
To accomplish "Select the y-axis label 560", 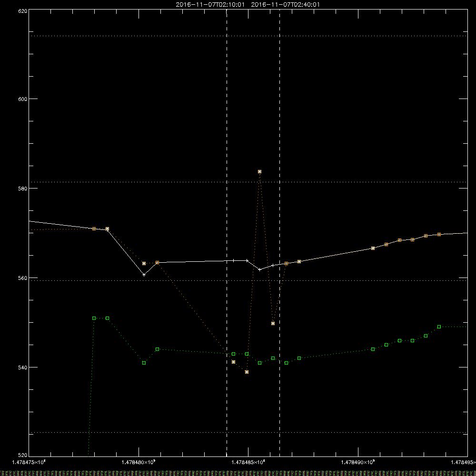I will tap(23, 278).
